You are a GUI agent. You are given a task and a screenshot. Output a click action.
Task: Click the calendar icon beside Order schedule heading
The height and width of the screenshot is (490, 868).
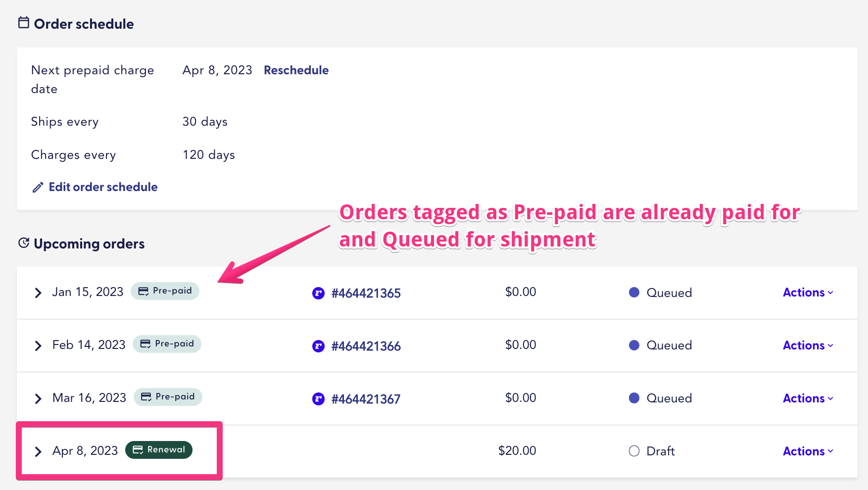(x=23, y=22)
